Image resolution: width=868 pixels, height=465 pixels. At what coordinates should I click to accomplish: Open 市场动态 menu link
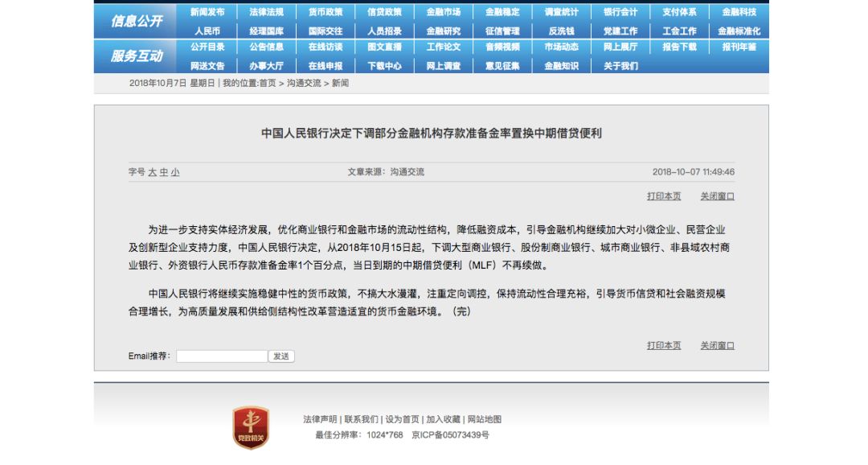click(561, 47)
